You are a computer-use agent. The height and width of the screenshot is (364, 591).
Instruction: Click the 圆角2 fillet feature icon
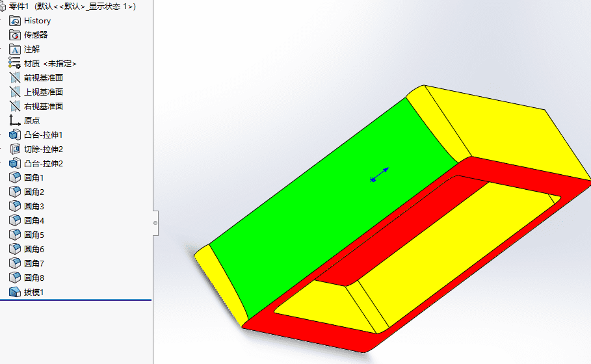click(x=15, y=192)
